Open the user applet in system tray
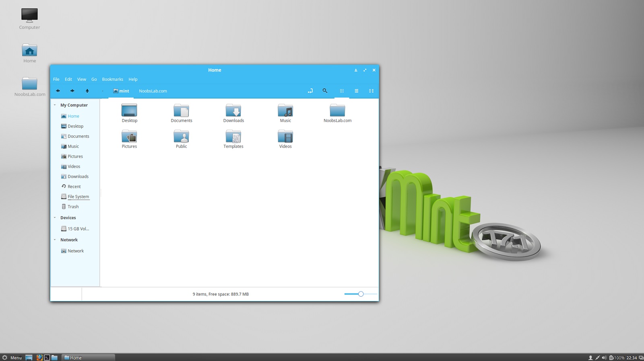The height and width of the screenshot is (361, 644). click(x=590, y=358)
